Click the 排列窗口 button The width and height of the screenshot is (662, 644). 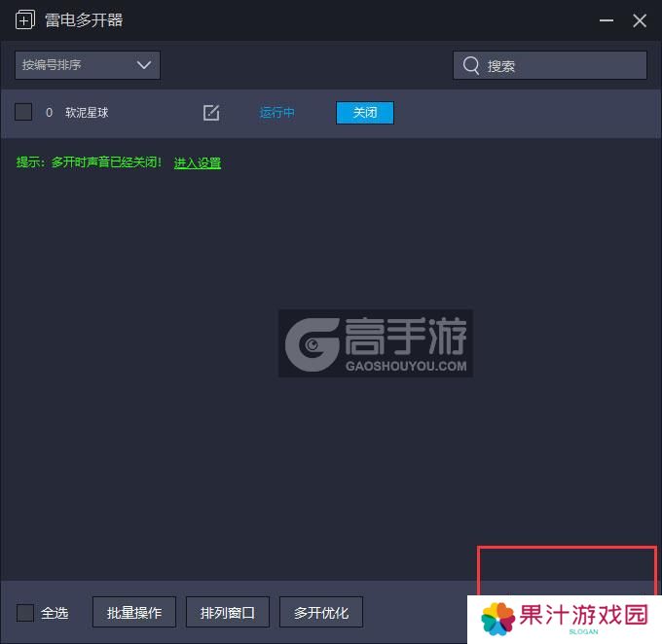228,612
